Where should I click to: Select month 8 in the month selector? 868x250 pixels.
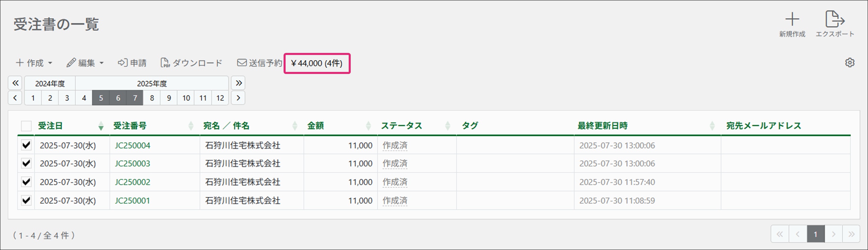click(152, 98)
